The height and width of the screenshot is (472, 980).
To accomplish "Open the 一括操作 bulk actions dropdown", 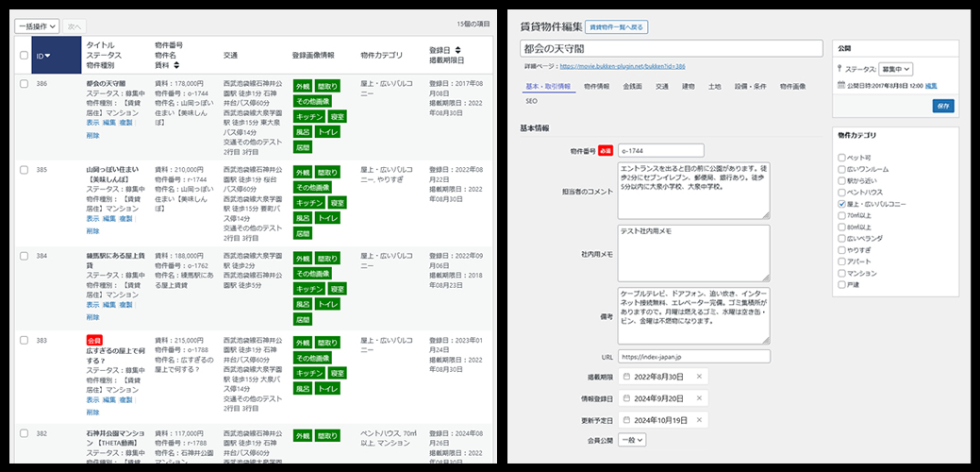I will (37, 26).
